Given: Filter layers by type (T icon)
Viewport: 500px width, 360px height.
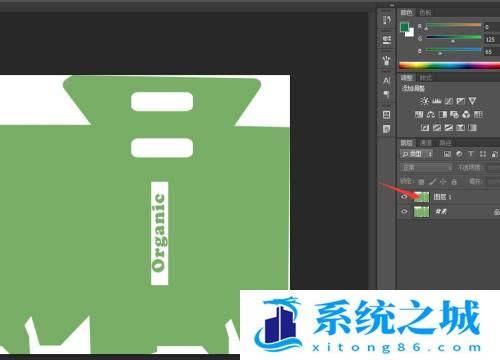Looking at the screenshot, I should click(471, 154).
